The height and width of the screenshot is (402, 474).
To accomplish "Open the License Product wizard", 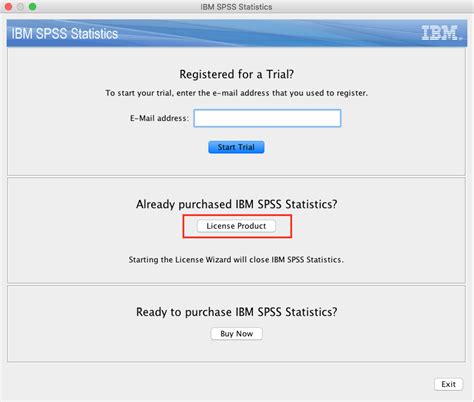I will point(236,226).
